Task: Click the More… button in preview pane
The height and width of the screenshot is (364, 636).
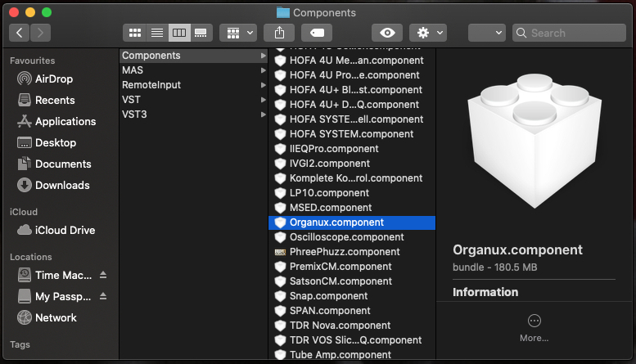Action: pos(535,328)
